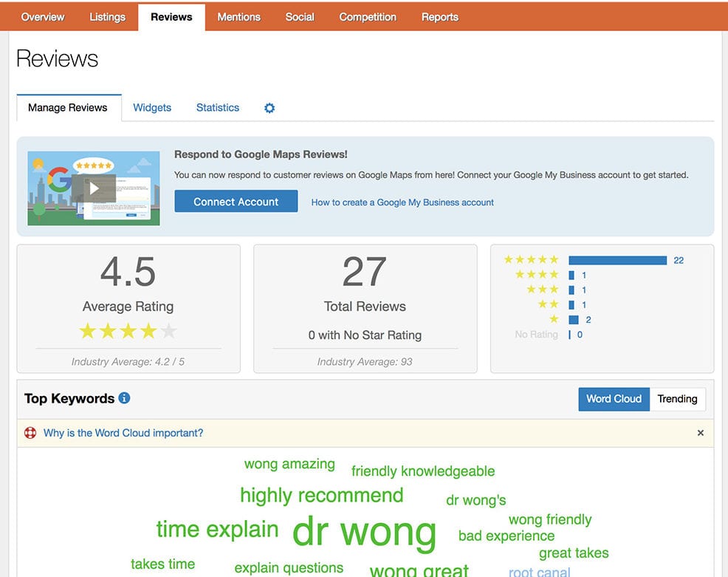Switch keywords view to Trending

(677, 399)
